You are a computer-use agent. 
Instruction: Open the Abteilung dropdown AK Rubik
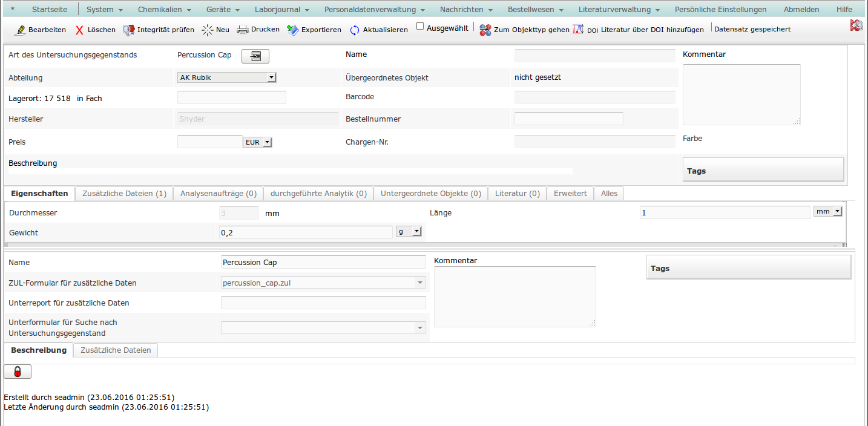coord(227,77)
